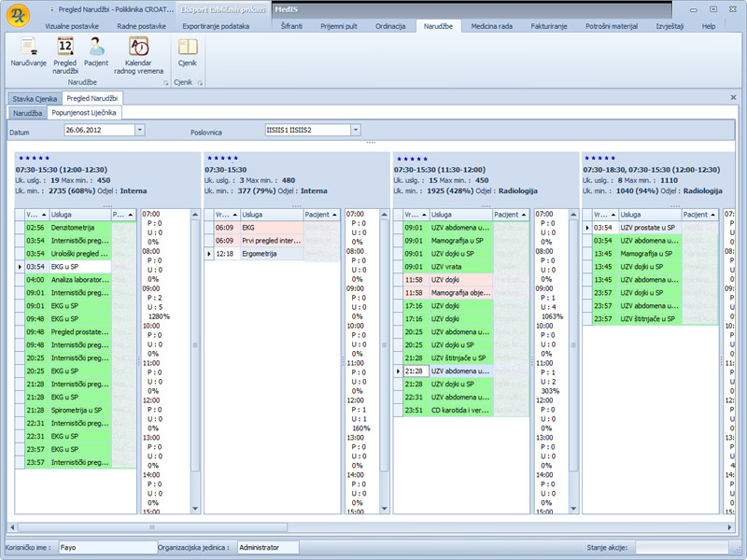
Task: Select the Ergometrija appointment row
Action: (255, 253)
